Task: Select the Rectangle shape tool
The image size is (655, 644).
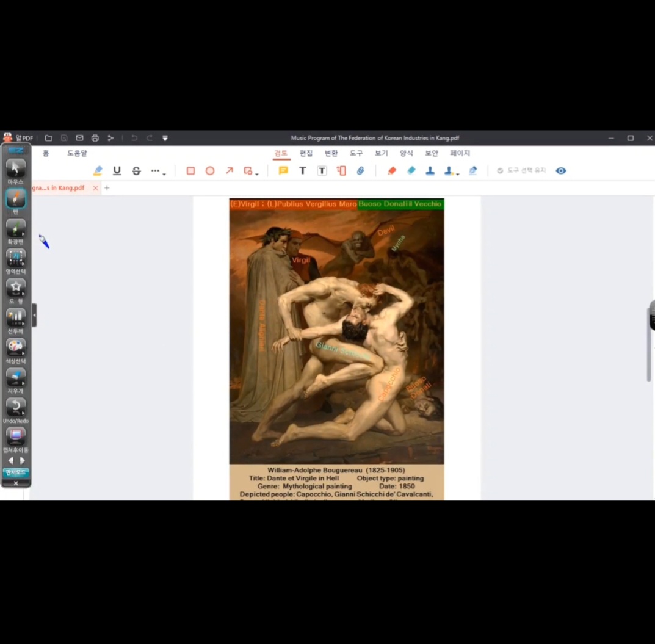Action: tap(190, 170)
